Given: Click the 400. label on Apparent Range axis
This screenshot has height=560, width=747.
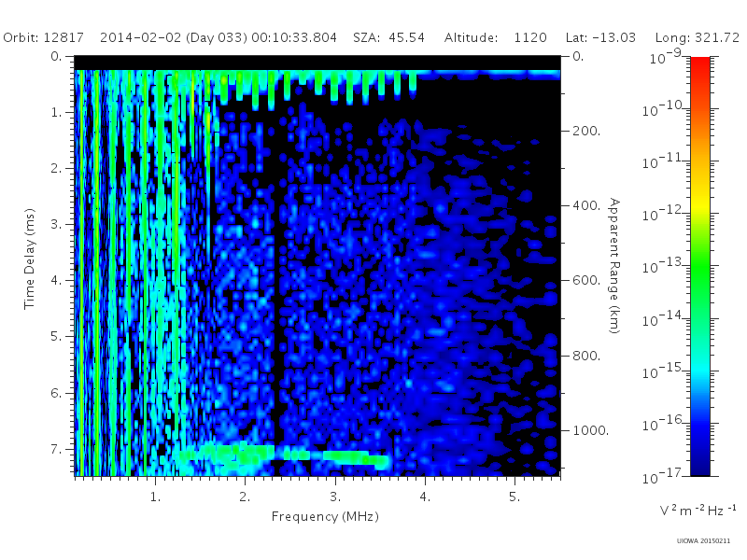Looking at the screenshot, I should (586, 205).
